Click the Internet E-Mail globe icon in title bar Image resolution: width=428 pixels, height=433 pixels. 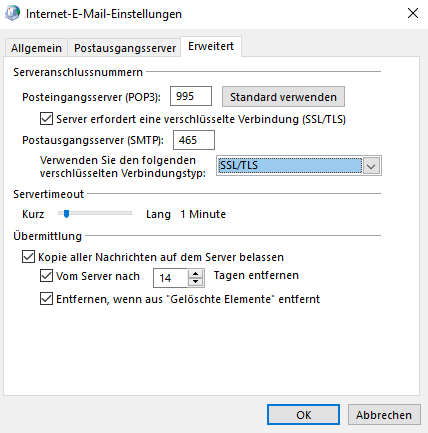[x=12, y=13]
